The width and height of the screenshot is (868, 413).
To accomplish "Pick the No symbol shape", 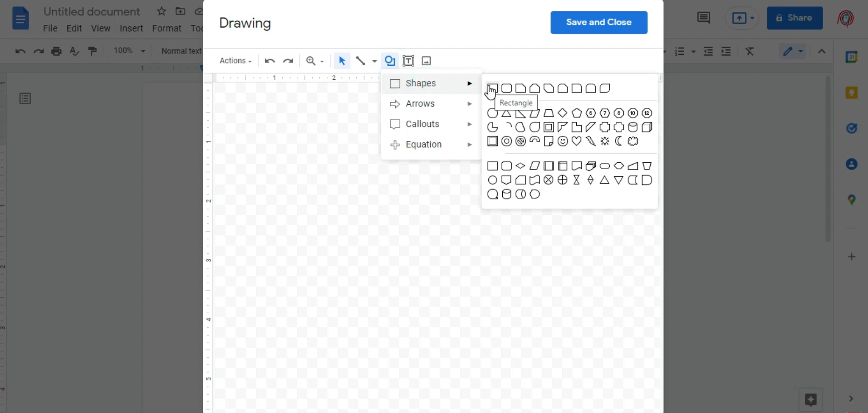I will (x=521, y=141).
